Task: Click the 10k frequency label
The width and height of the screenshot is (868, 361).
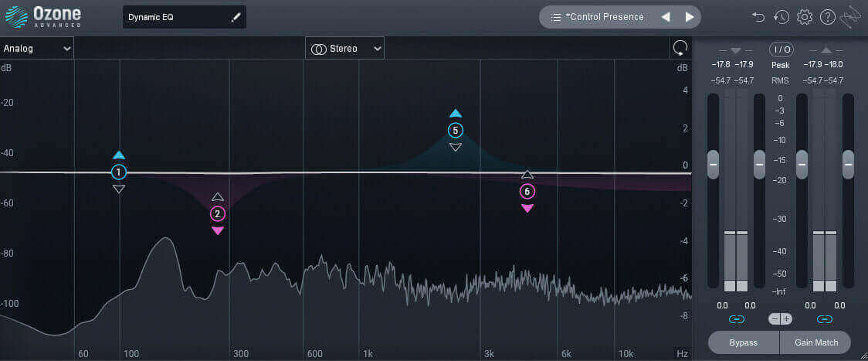Action: pyautogui.click(x=626, y=354)
